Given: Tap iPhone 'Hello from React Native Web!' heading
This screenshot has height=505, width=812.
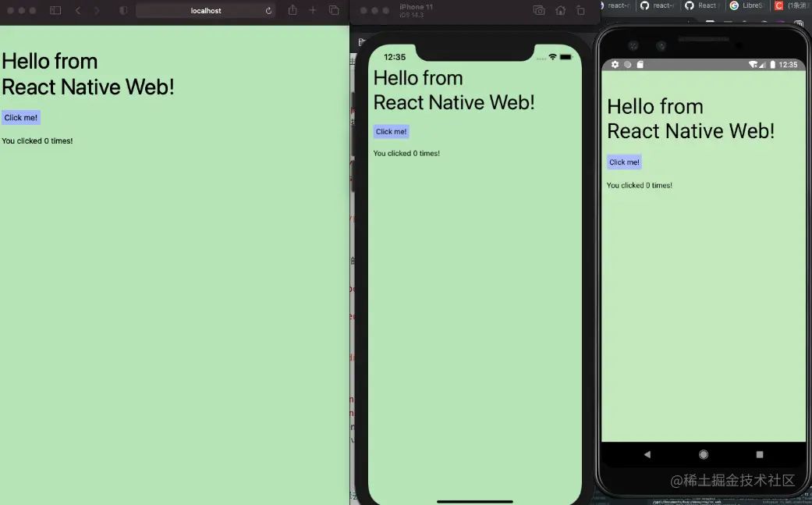Looking at the screenshot, I should 454,90.
